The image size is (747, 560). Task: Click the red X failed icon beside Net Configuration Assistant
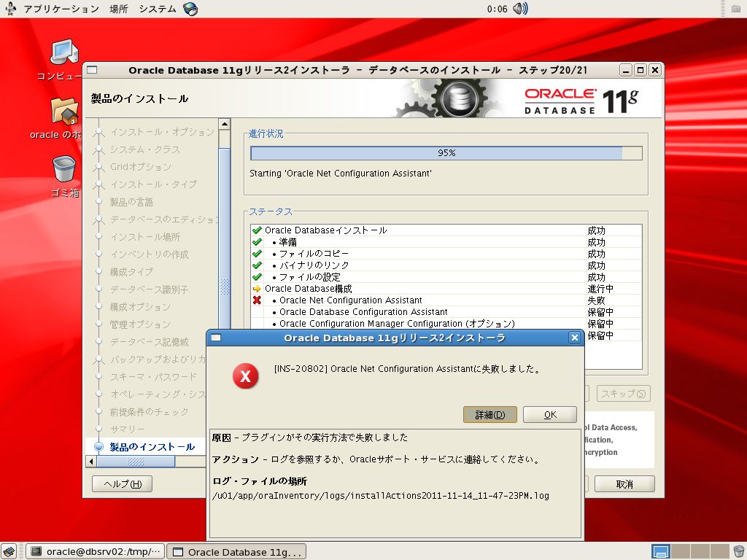coord(257,300)
